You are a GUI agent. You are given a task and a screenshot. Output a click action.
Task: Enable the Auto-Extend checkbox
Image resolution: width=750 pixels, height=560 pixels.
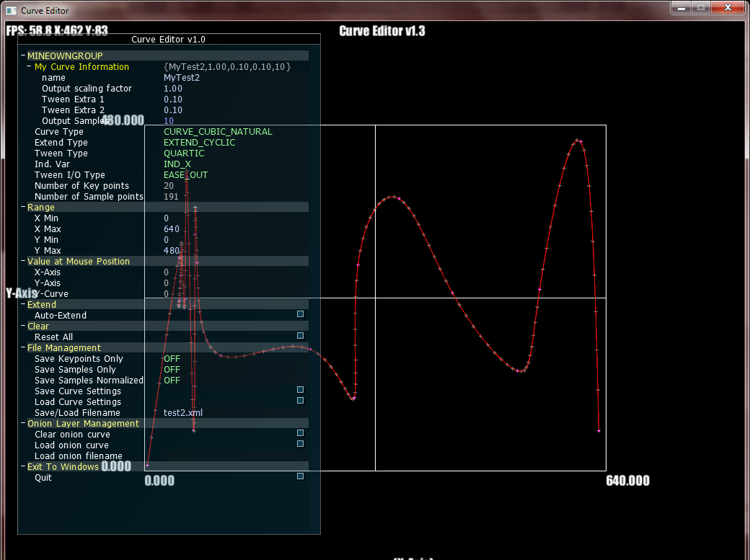pos(299,314)
